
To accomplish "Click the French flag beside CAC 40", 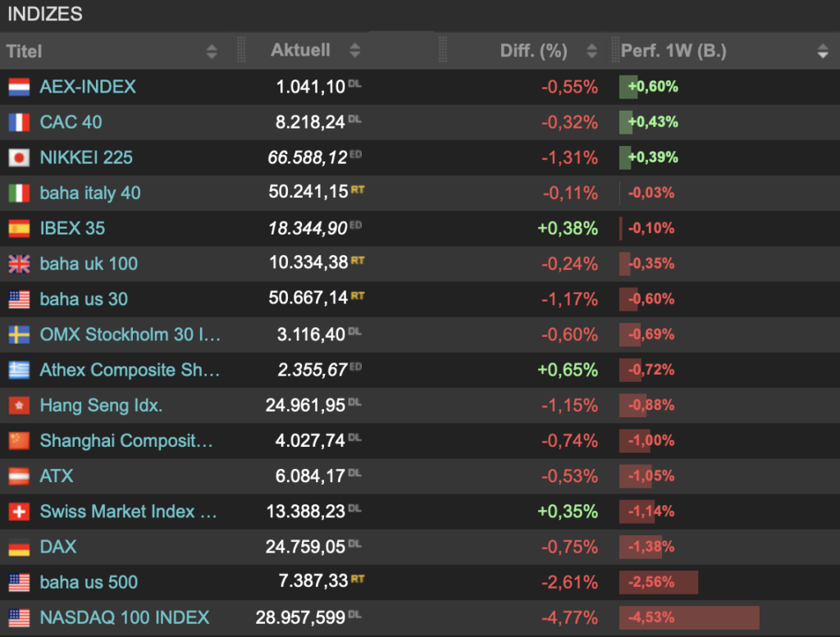I will 19,122.
